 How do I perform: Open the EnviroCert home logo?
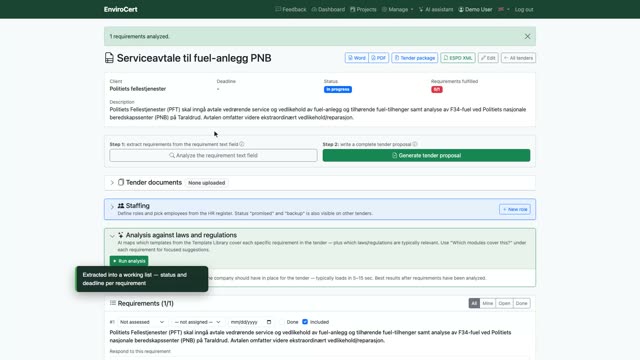pos(120,9)
